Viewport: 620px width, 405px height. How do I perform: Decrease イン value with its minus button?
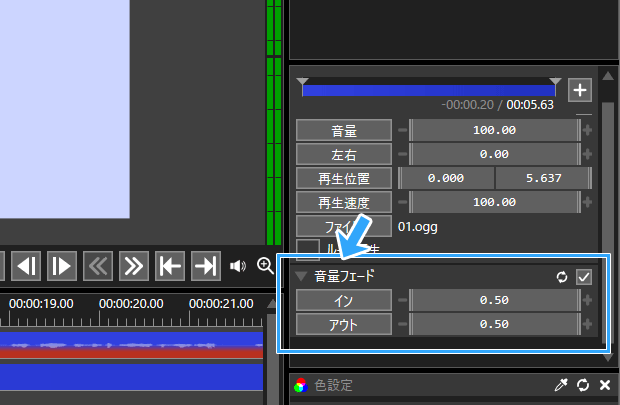coord(403,300)
